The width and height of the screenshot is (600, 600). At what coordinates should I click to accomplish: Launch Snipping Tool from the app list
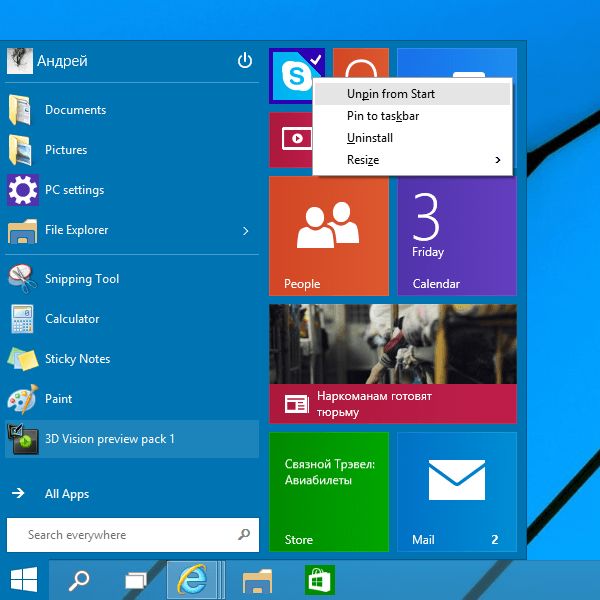point(82,279)
